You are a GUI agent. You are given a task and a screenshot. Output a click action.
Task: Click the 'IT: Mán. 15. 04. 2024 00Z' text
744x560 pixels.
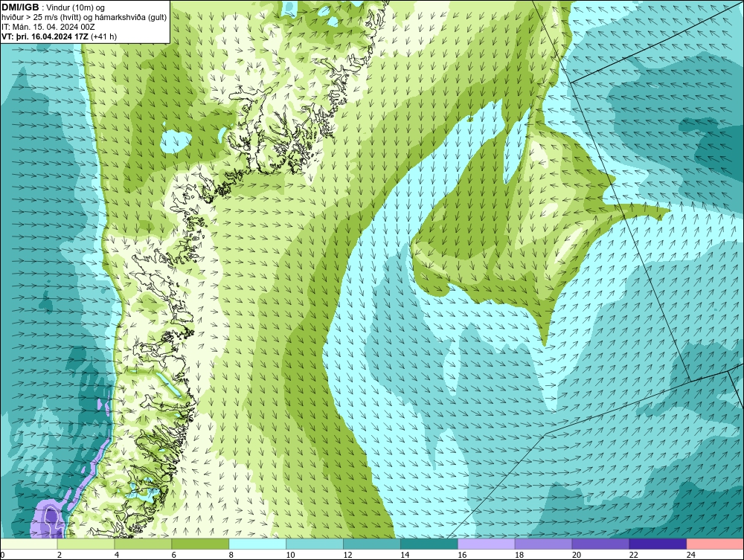[x=48, y=27]
